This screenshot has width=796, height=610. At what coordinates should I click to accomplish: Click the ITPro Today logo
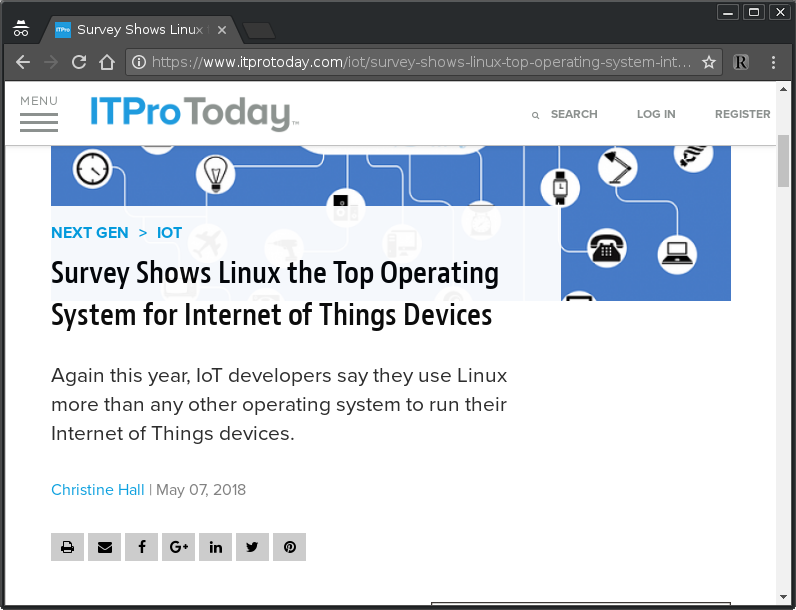194,114
